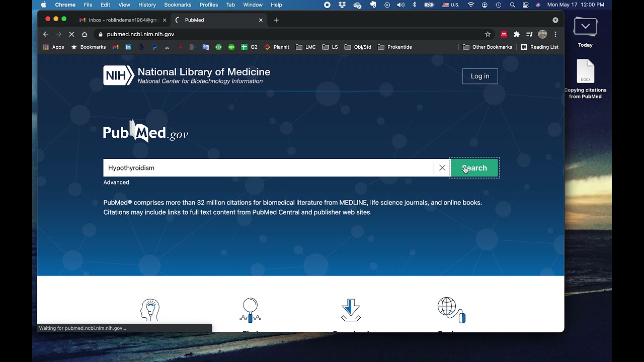
Task: Open the History menu
Action: [x=147, y=5]
